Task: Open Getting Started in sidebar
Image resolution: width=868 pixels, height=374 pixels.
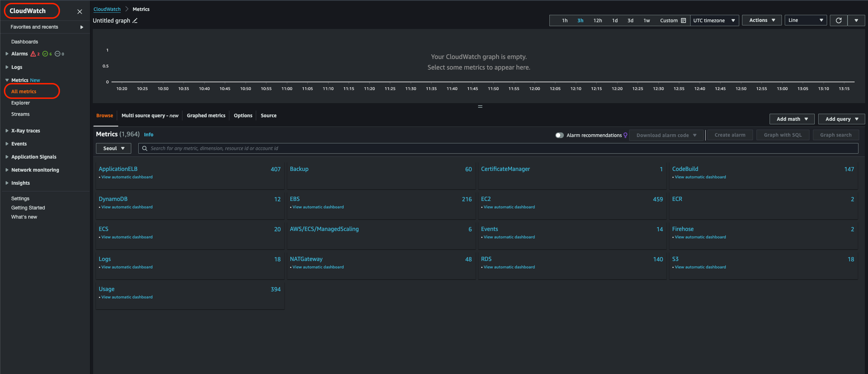Action: point(28,208)
